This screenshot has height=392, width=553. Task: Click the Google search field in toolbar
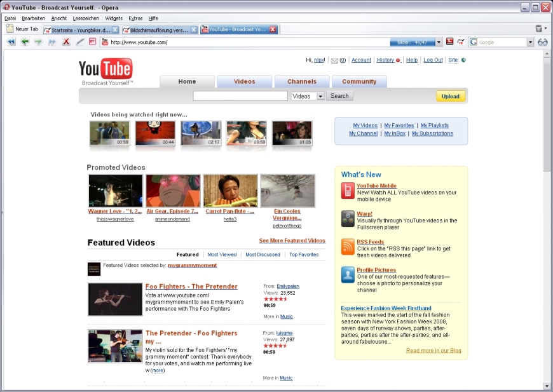(502, 43)
